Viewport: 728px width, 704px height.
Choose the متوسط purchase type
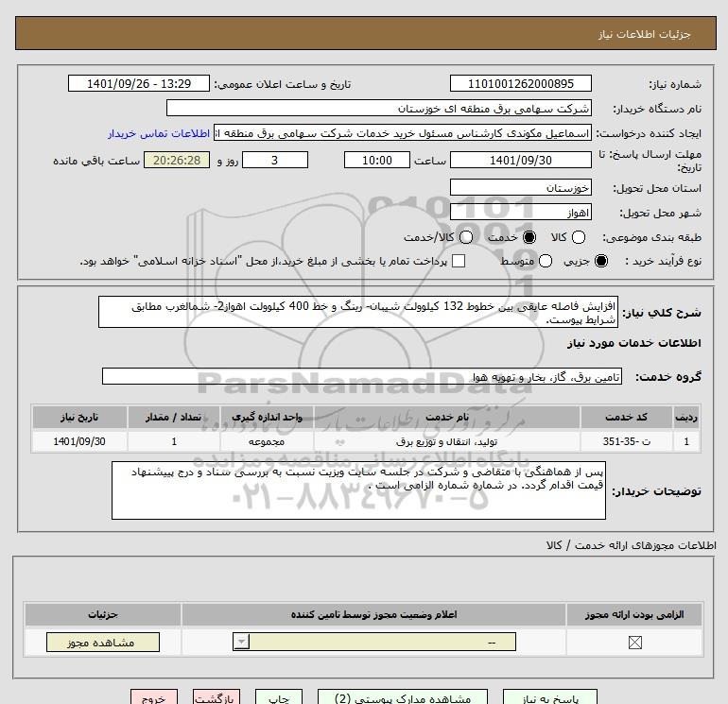pos(546,261)
